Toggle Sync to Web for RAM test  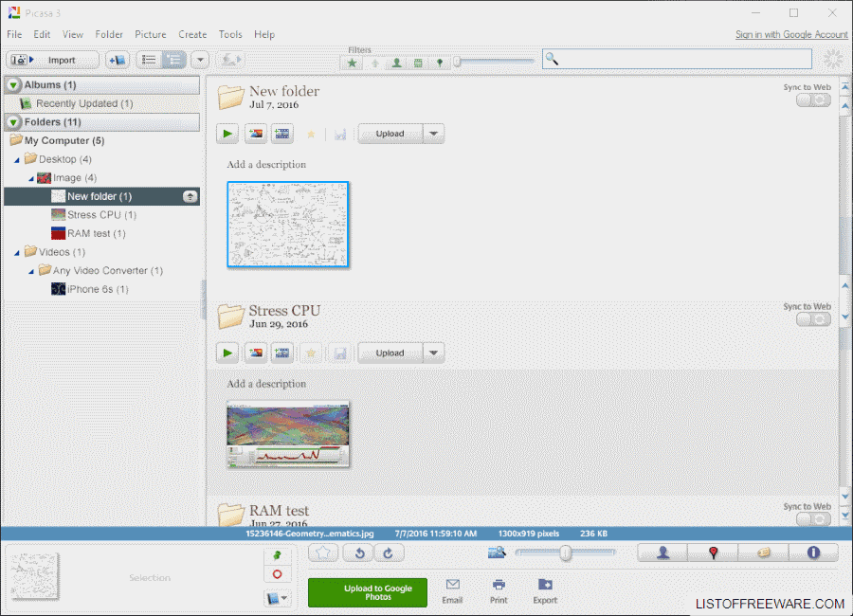813,519
